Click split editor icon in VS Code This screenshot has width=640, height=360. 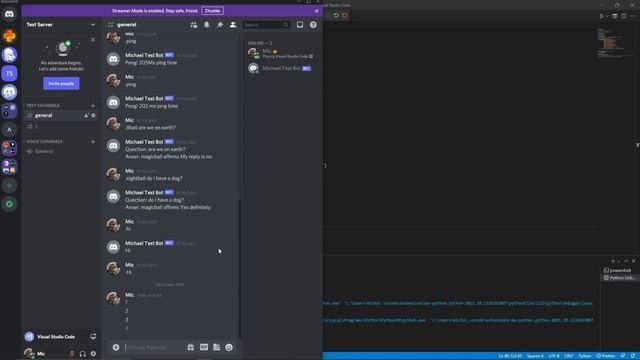click(x=624, y=16)
